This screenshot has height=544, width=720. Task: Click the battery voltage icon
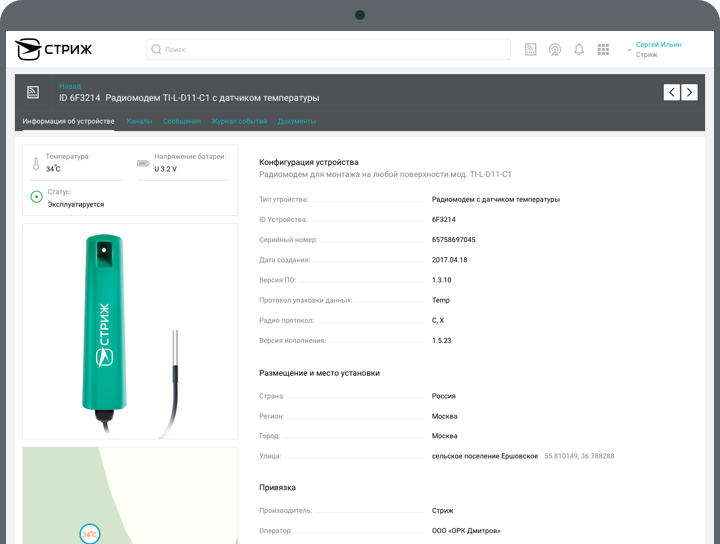pyautogui.click(x=143, y=163)
